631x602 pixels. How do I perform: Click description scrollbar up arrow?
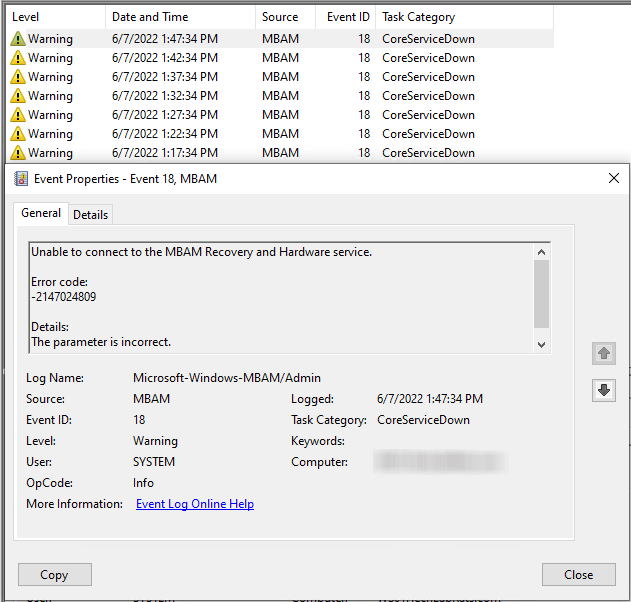542,252
